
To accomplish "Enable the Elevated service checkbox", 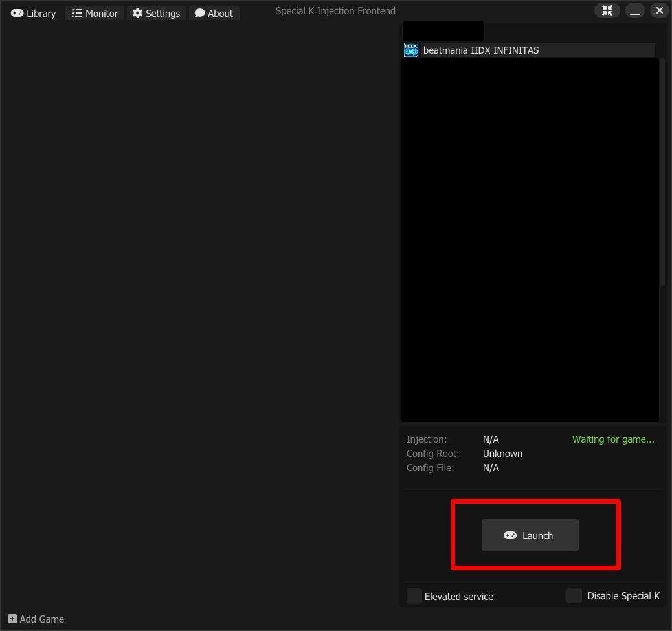I will (414, 596).
